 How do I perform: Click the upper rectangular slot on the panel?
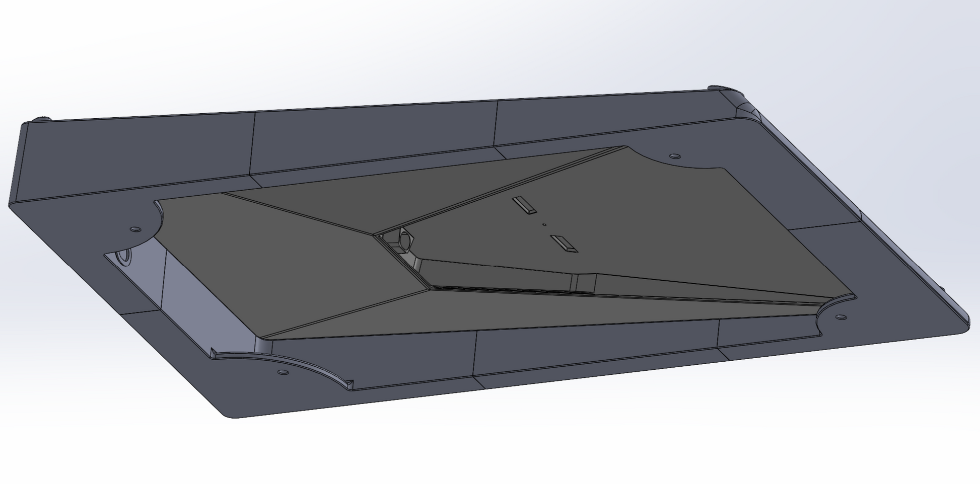(x=524, y=205)
